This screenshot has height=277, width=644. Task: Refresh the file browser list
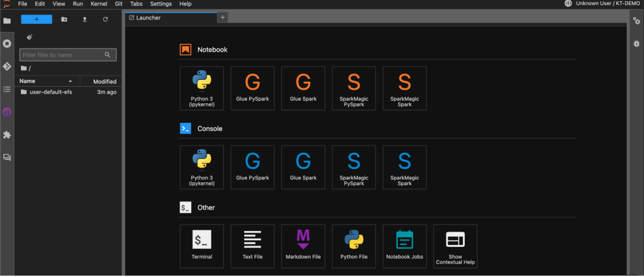(x=105, y=20)
